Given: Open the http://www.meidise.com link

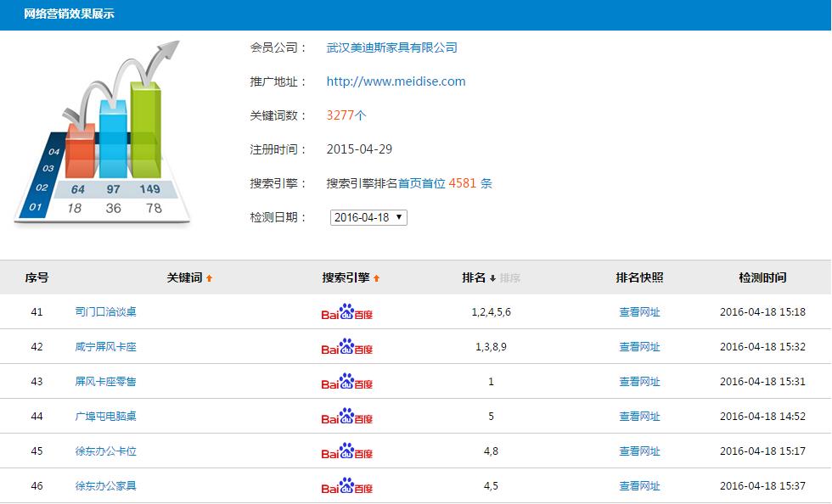Looking at the screenshot, I should click(396, 81).
